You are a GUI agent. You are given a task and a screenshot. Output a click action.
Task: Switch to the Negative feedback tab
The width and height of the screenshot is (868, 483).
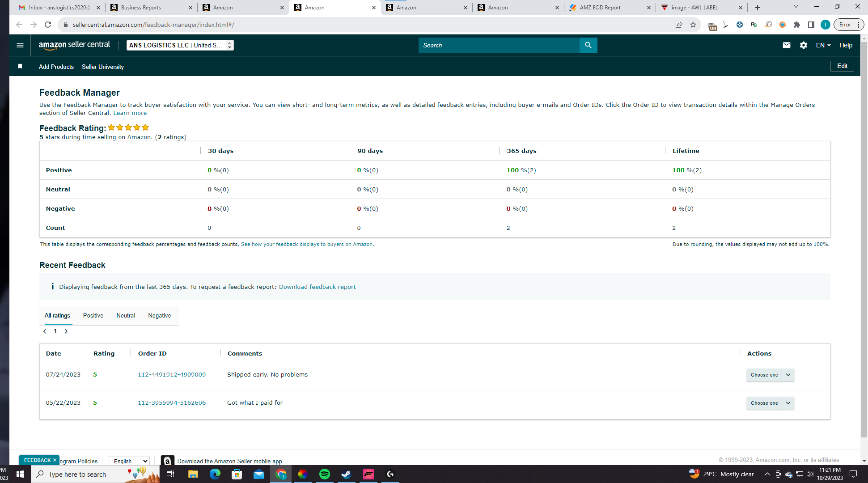point(160,315)
